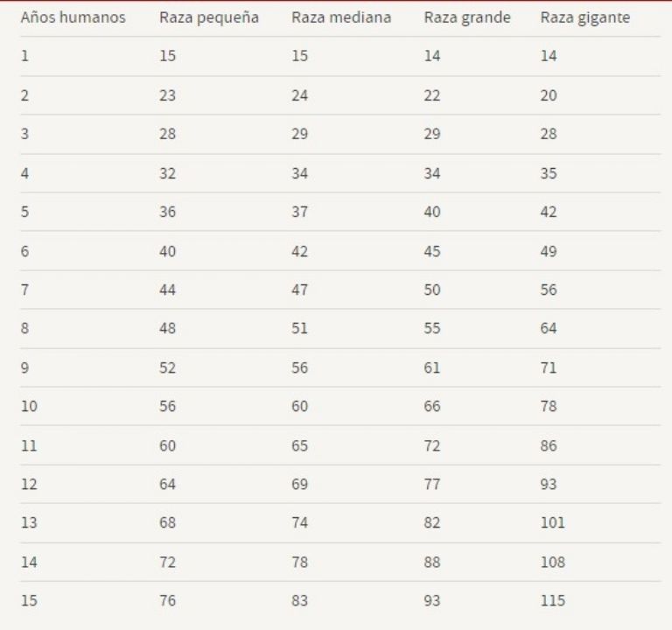This screenshot has width=672, height=630.
Task: Click value 23 in Raza pequeña column
Action: (x=167, y=95)
